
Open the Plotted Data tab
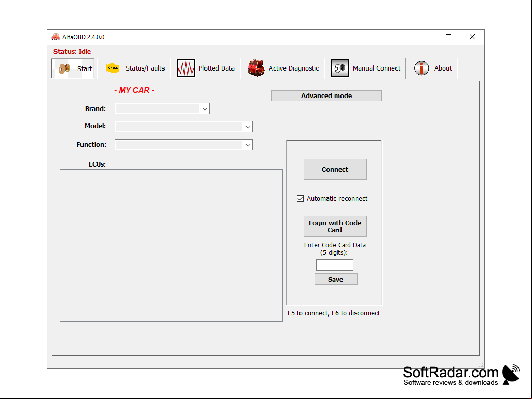[206, 68]
